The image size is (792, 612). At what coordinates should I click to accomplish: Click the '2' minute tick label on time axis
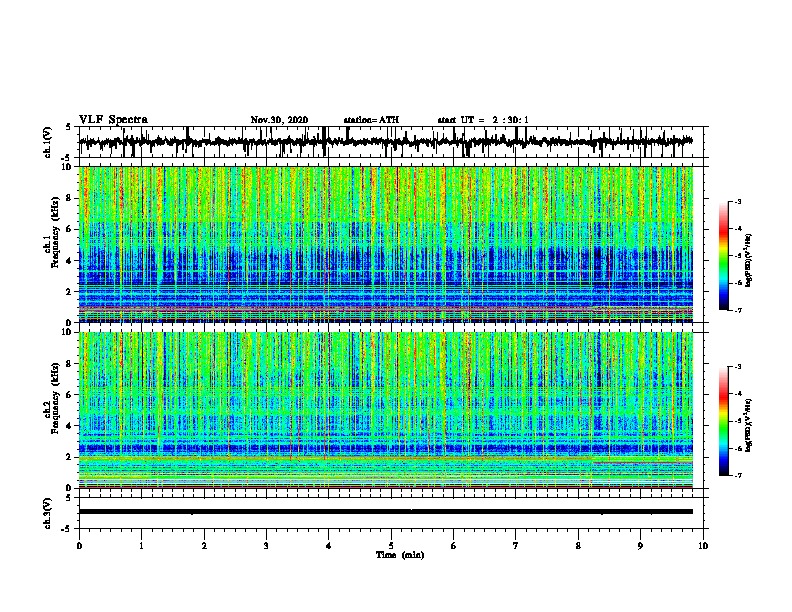[x=204, y=546]
